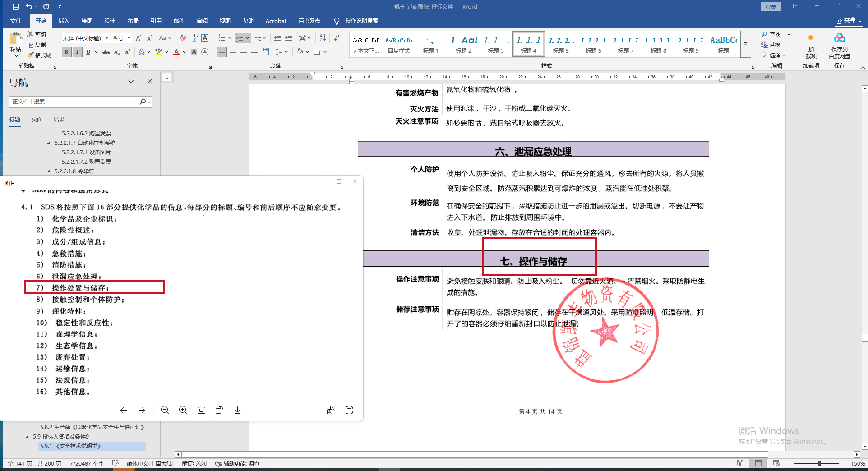Open the font name dropdown

106,38
